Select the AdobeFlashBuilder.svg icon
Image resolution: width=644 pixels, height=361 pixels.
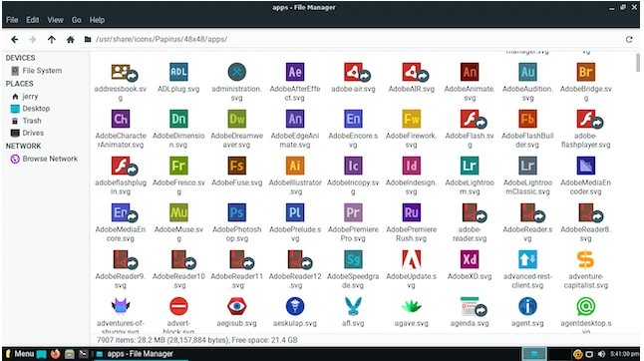(527, 119)
